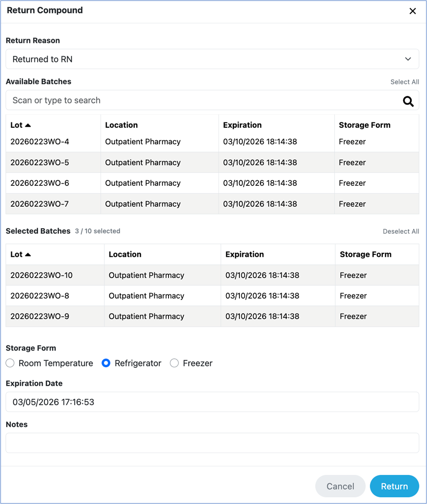
Task: Cancel the return compound action
Action: point(340,486)
